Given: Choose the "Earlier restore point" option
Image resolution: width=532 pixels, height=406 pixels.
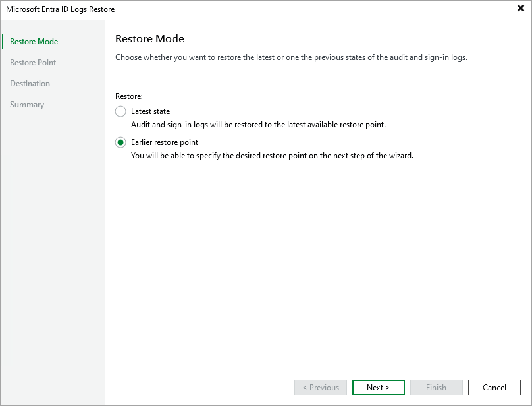Looking at the screenshot, I should 120,142.
